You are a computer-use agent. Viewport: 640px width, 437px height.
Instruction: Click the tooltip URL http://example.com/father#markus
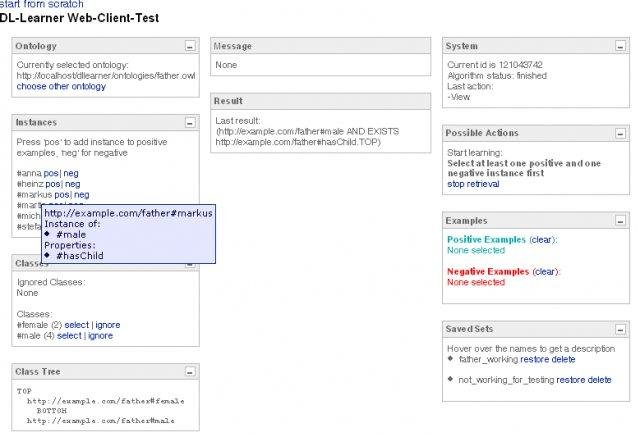pos(128,213)
